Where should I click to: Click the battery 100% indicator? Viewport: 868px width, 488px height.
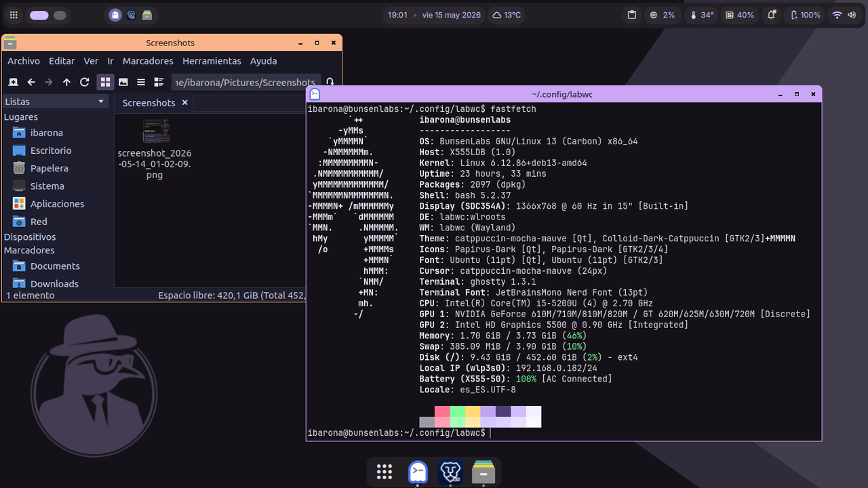(x=806, y=15)
